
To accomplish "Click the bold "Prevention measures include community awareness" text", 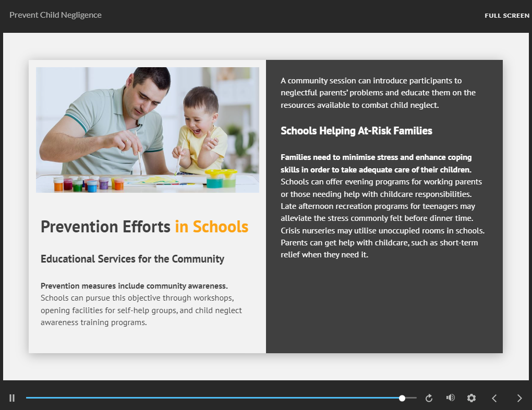I will (x=134, y=286).
